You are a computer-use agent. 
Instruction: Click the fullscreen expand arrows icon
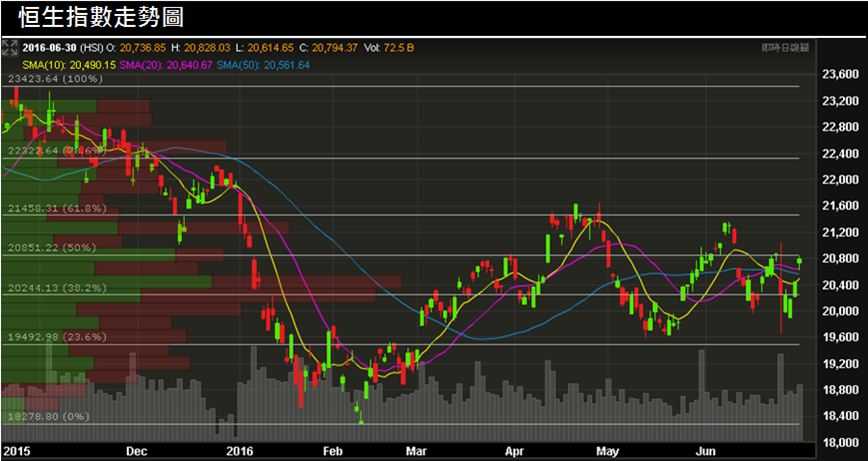click(9, 46)
